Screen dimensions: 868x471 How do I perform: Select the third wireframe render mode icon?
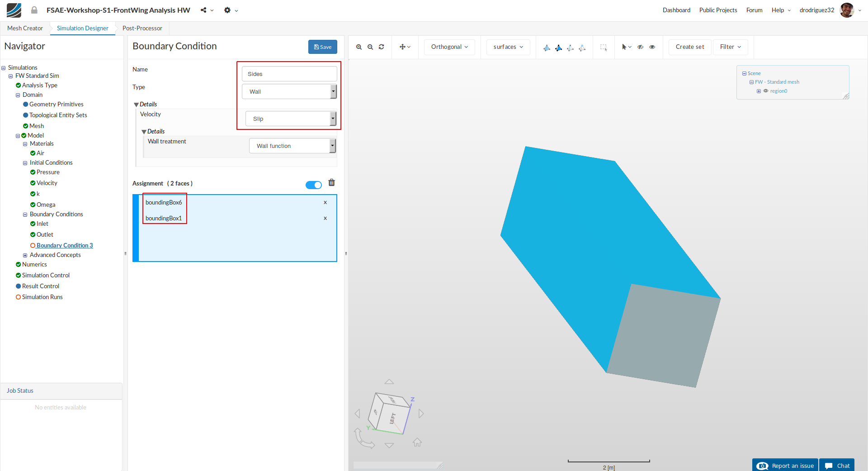(571, 48)
